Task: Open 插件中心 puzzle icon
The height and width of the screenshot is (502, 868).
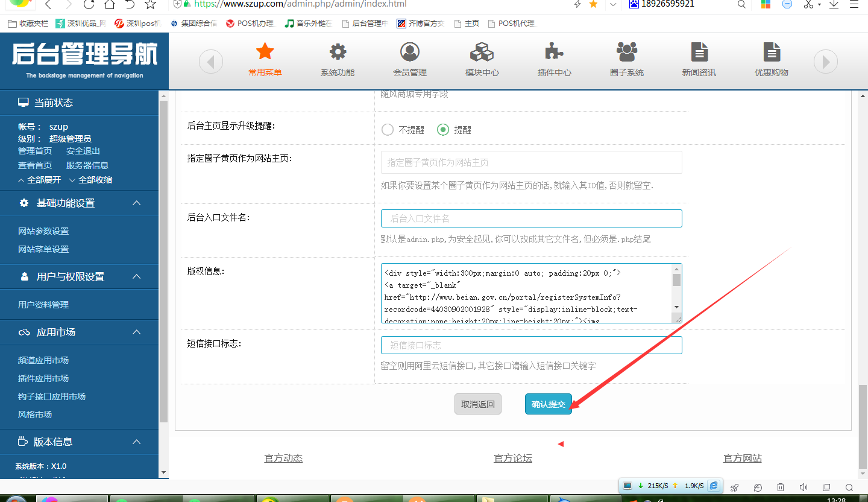Action: pyautogui.click(x=555, y=52)
